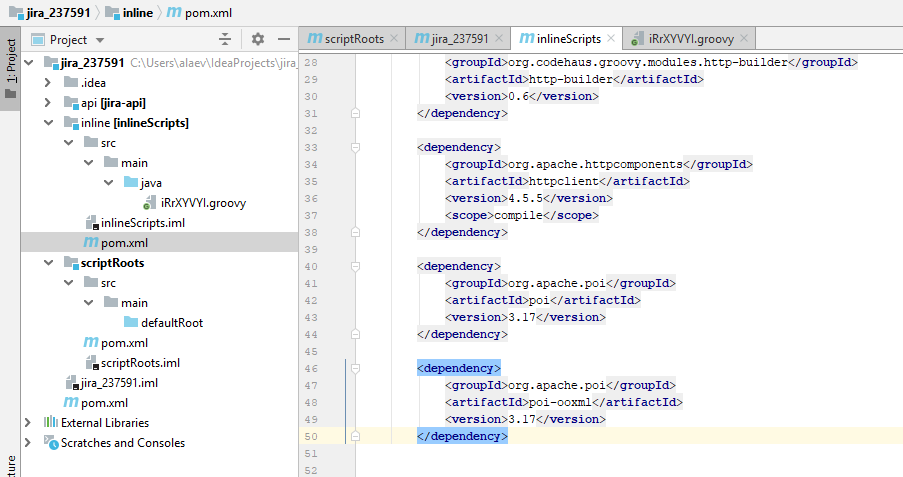Image resolution: width=903 pixels, height=477 pixels.
Task: Click the version 4.5.5 text
Action: (526, 198)
